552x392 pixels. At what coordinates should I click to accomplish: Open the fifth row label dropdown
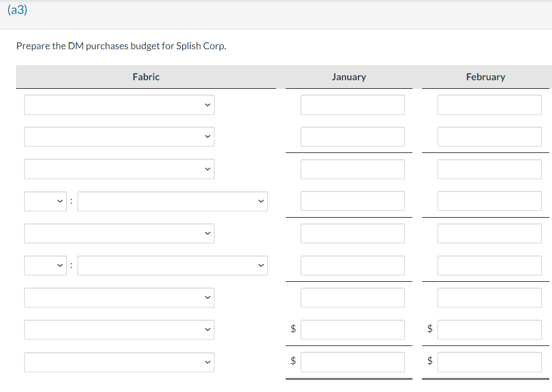pos(119,233)
